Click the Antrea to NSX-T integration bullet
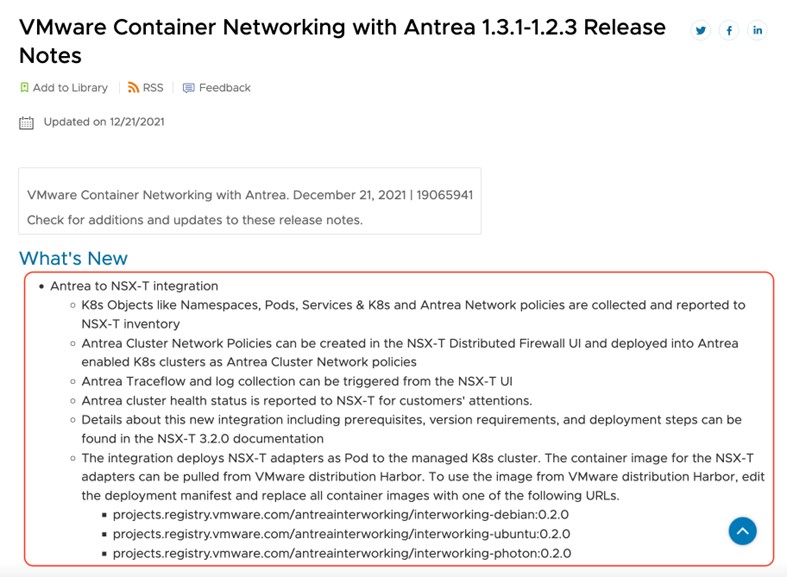Screen dimensions: 787x577 coord(134,286)
